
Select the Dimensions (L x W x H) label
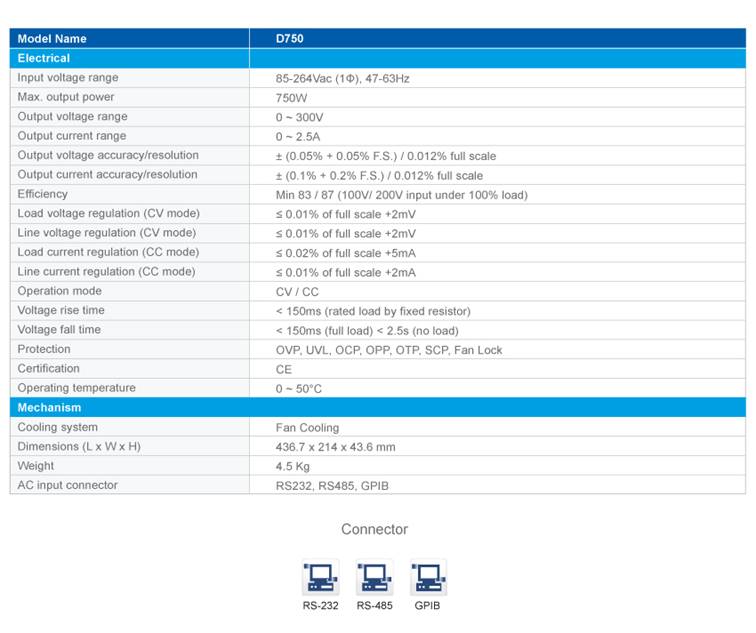[x=79, y=446]
